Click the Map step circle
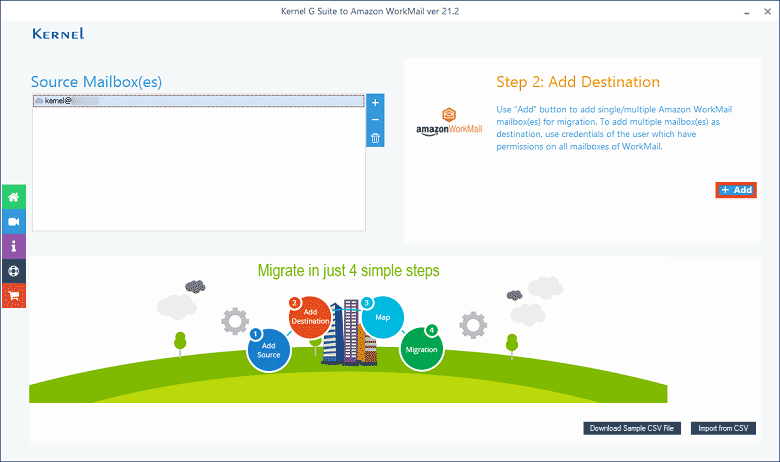The image size is (780, 462). (383, 317)
